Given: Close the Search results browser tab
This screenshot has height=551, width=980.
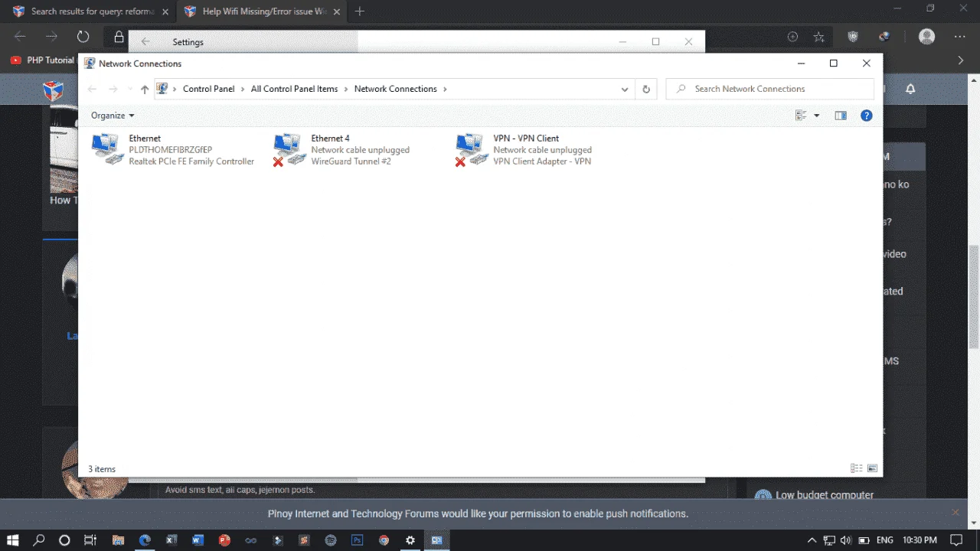Looking at the screenshot, I should (x=165, y=11).
